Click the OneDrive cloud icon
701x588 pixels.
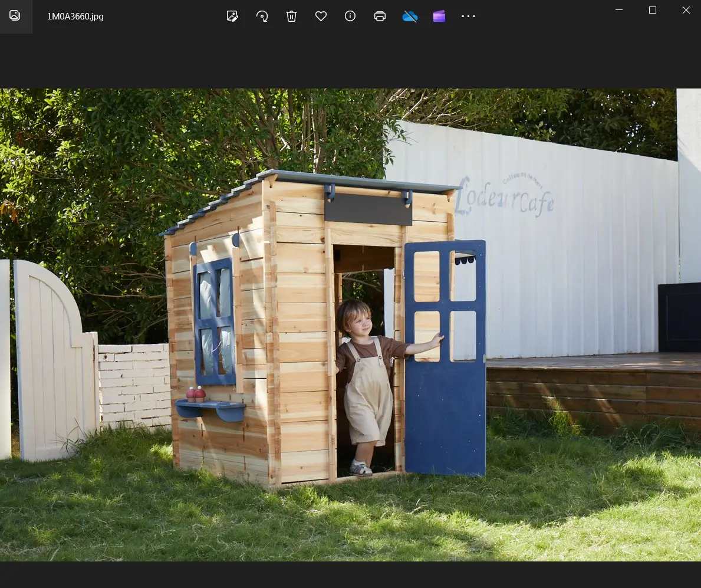pyautogui.click(x=410, y=17)
